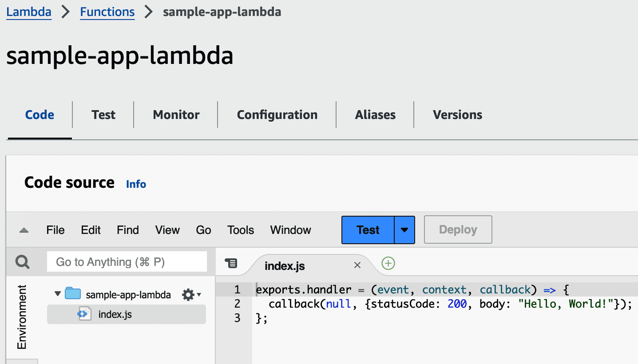Click the sample-app-lambda folder icon
This screenshot has height=364, width=638.
[73, 293]
